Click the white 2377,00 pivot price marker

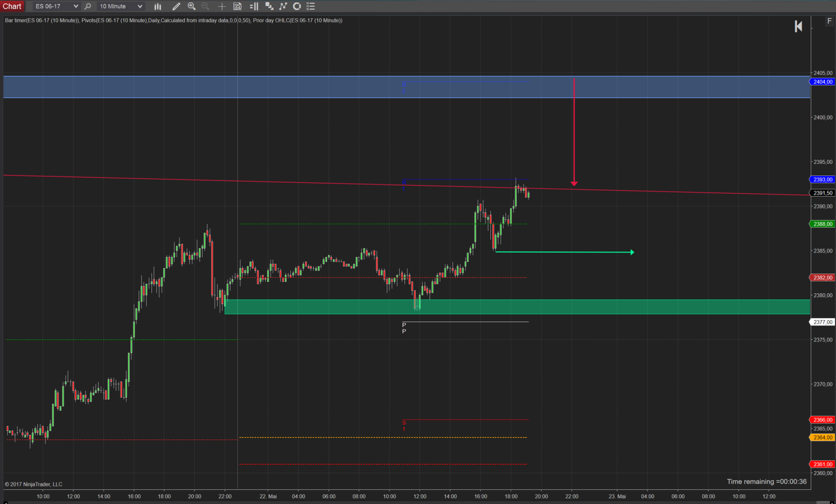click(822, 322)
